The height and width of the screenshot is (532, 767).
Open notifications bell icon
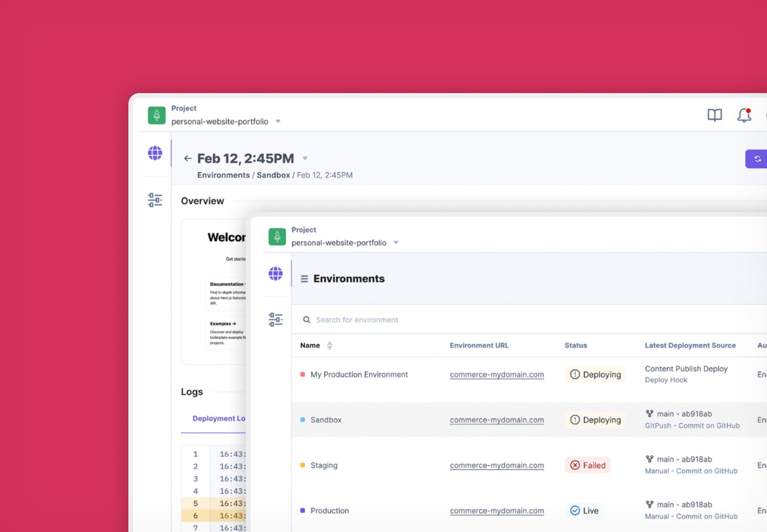click(744, 115)
